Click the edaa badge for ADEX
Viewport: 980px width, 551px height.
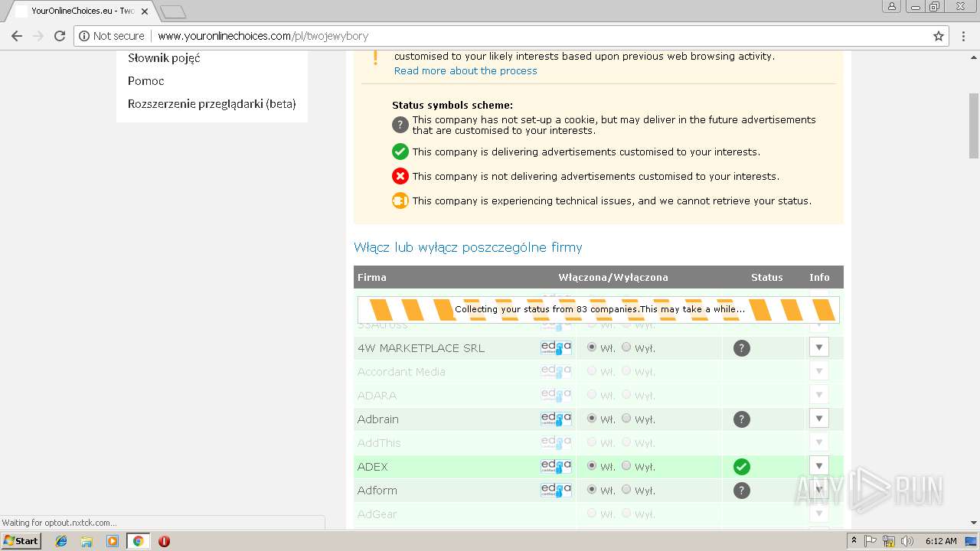(556, 467)
